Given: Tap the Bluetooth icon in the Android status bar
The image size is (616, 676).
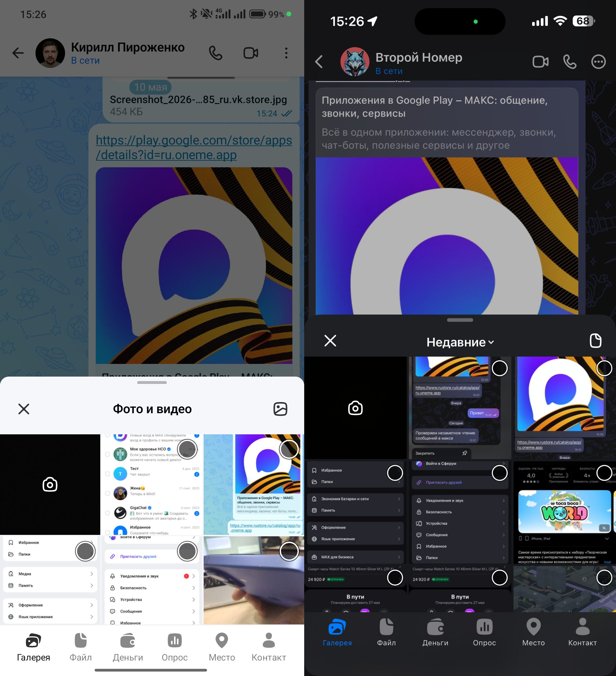Looking at the screenshot, I should [193, 14].
